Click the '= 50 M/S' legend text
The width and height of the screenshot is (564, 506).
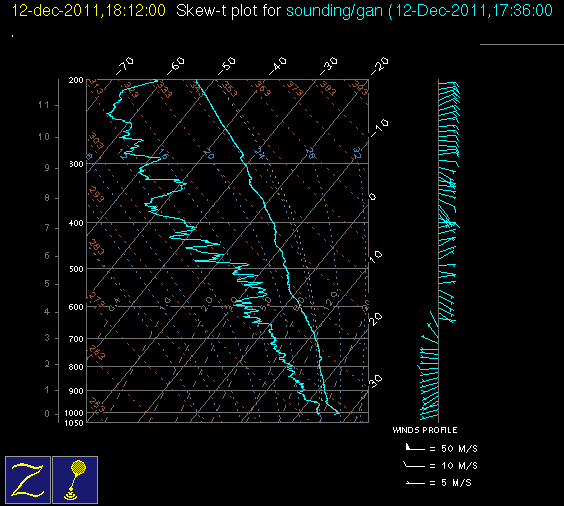coord(454,448)
